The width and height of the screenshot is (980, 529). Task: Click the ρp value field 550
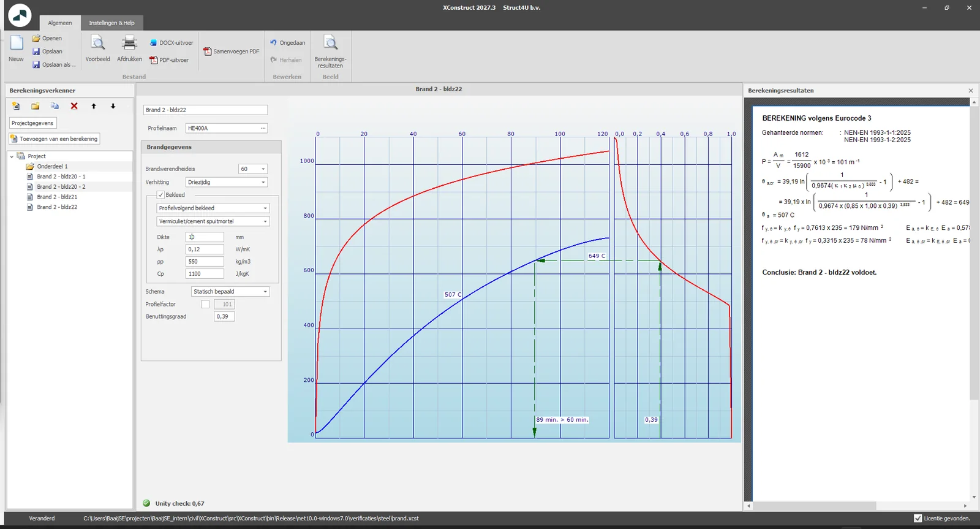205,262
